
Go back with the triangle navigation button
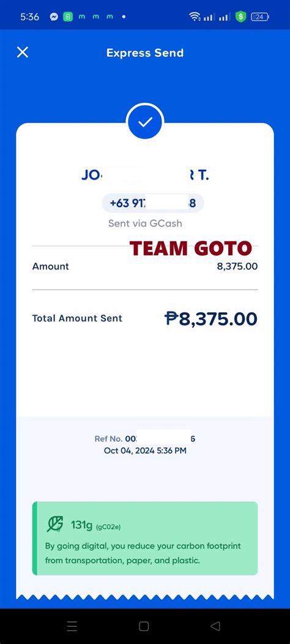point(215,626)
